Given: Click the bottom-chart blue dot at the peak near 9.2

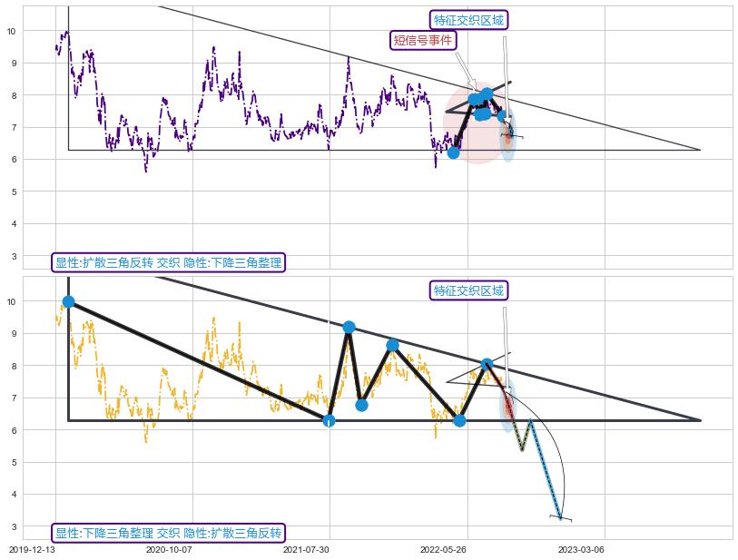Looking at the screenshot, I should point(349,327).
